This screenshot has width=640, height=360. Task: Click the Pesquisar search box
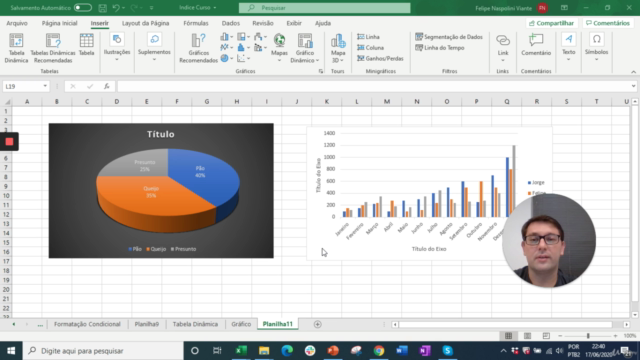tap(324, 8)
